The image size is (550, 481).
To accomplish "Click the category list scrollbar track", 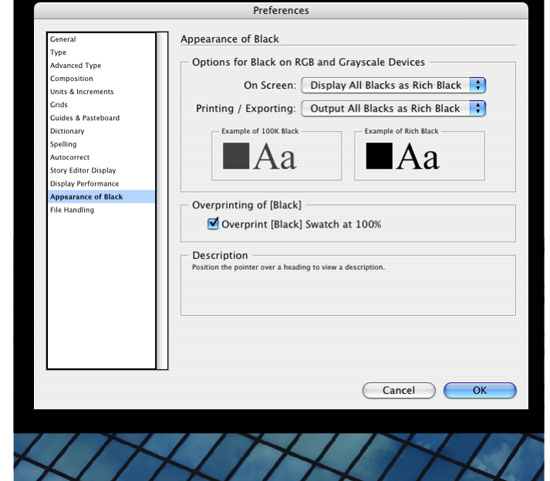I will (x=162, y=201).
